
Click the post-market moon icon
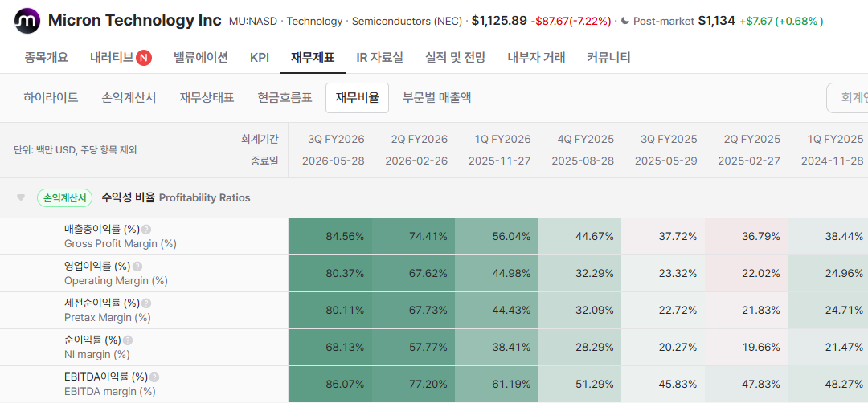click(x=625, y=21)
